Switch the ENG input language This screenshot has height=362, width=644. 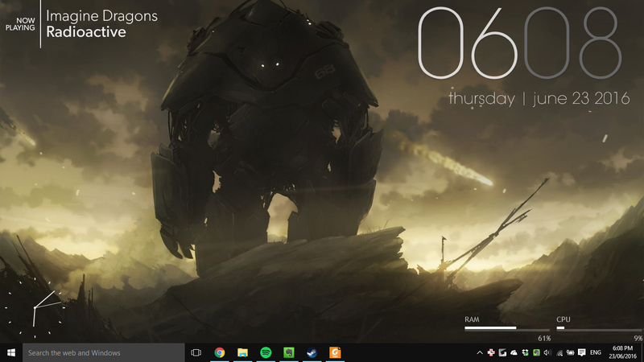click(596, 352)
